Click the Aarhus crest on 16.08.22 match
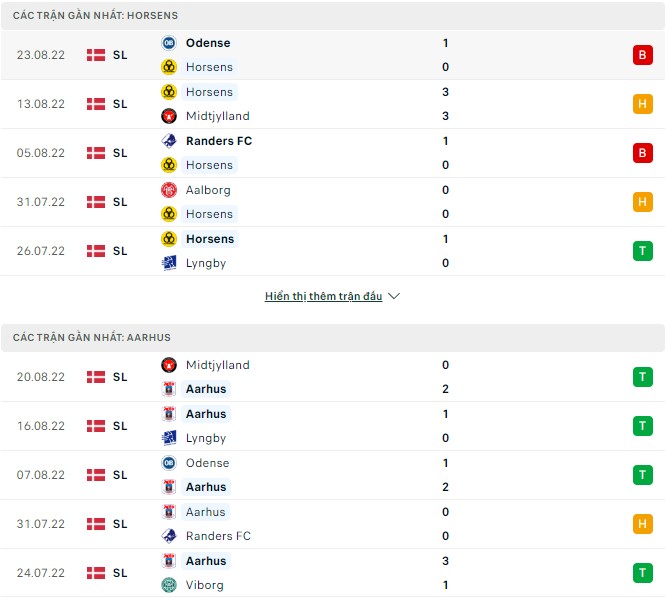Image resolution: width=670 pixels, height=598 pixels. click(x=168, y=414)
